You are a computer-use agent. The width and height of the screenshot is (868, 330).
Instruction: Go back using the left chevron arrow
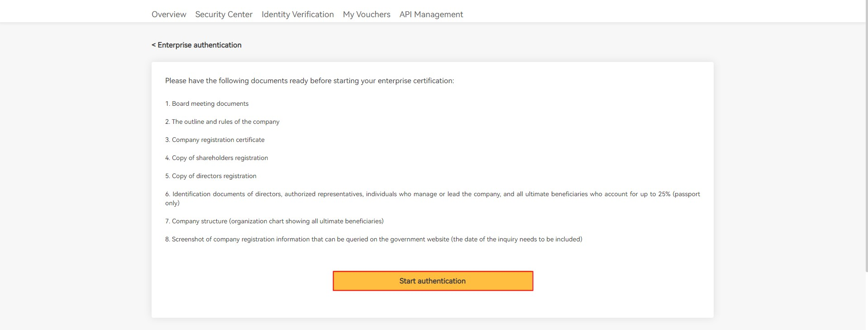154,45
